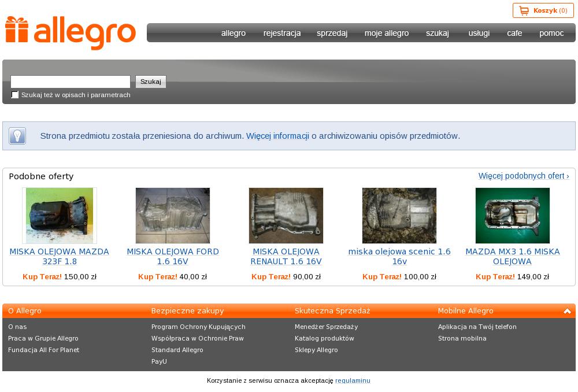
Task: Open the Mazda MX3 oil pan thumbnail
Action: coord(512,215)
